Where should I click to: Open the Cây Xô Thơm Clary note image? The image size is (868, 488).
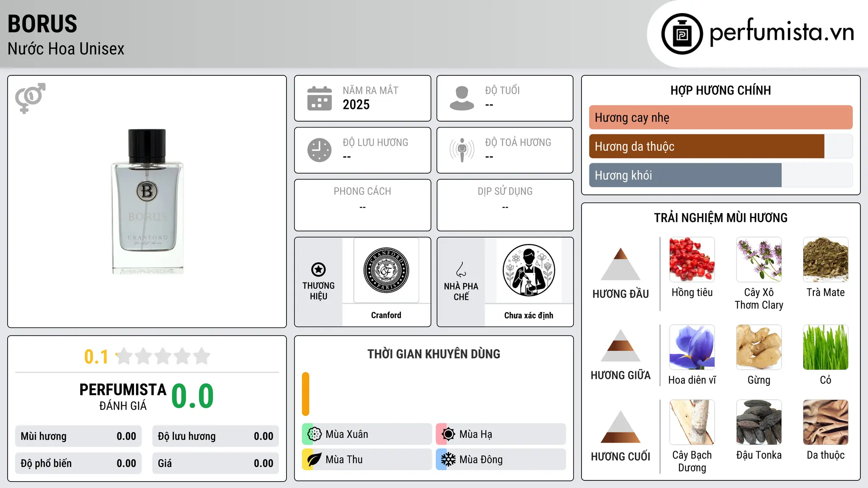point(759,260)
